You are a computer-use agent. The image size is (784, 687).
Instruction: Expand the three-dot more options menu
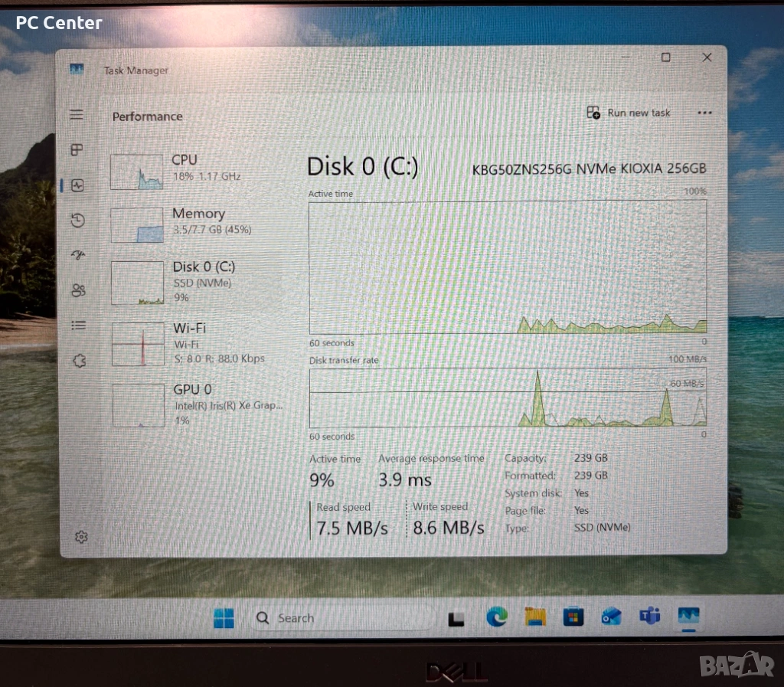[705, 113]
